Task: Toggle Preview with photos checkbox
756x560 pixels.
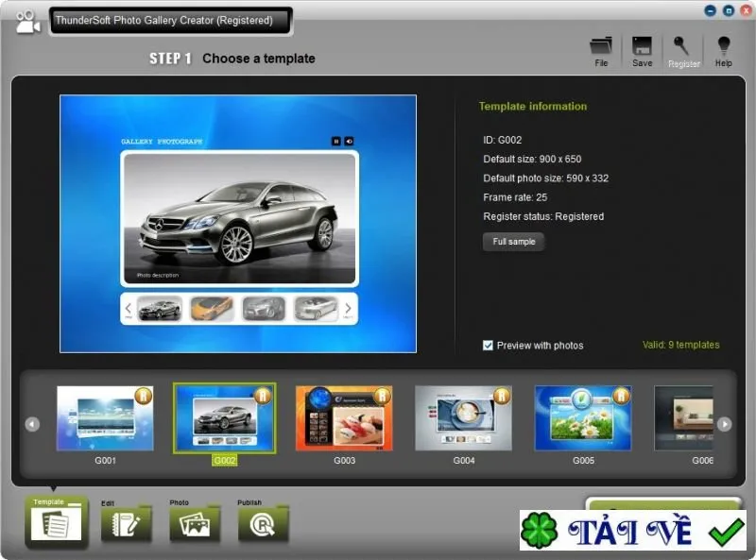Action: (x=488, y=346)
